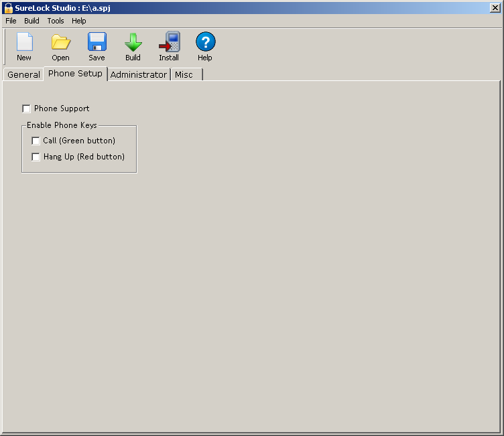Tick the Call (Green button) checkbox
The image size is (504, 436).
pyautogui.click(x=36, y=141)
